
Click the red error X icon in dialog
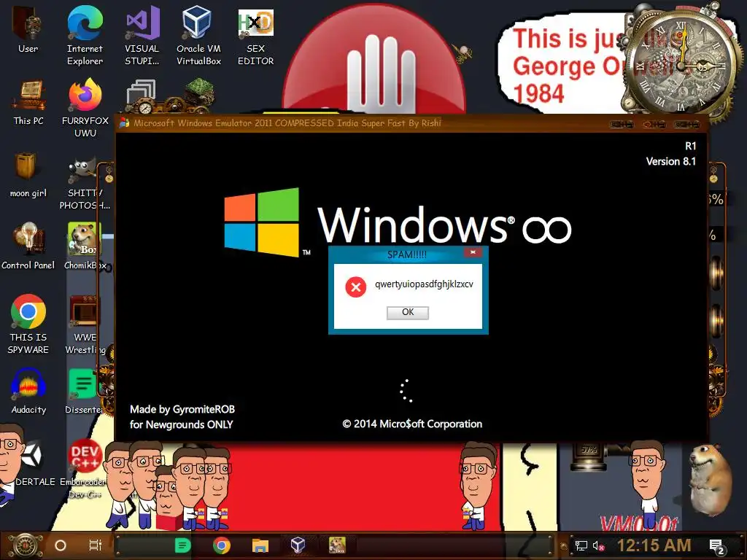coord(355,287)
